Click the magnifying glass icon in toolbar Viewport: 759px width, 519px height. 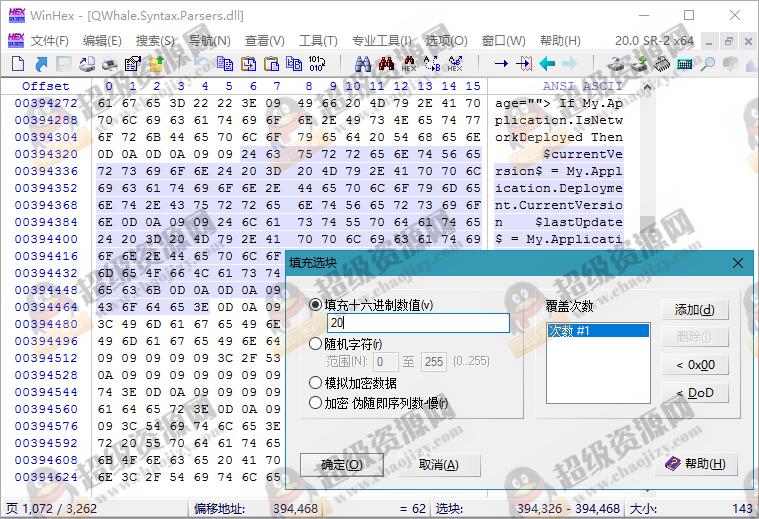point(707,64)
